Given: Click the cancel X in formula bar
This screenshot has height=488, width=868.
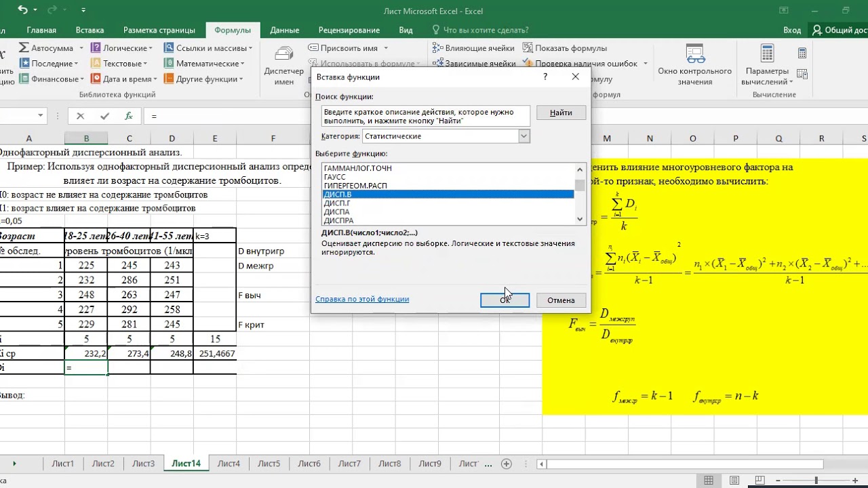Looking at the screenshot, I should click(x=80, y=117).
